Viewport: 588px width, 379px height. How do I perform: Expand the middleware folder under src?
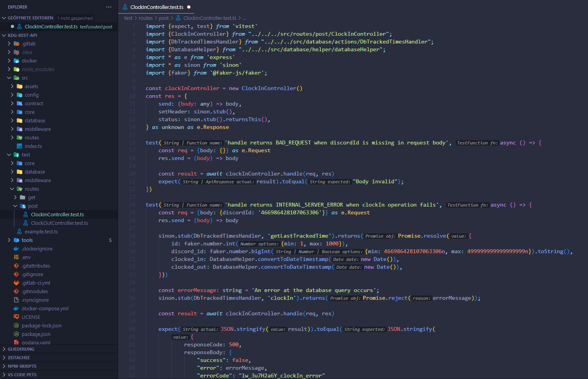point(38,129)
